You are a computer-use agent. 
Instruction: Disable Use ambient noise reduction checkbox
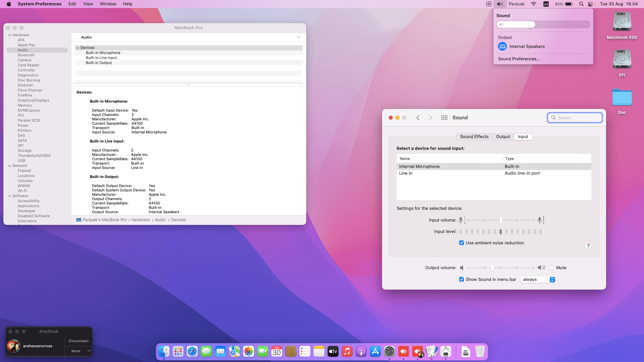pyautogui.click(x=462, y=243)
